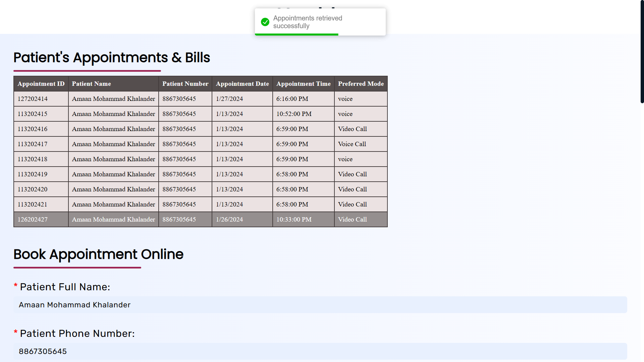Select appointment row 127202414

[x=33, y=99]
